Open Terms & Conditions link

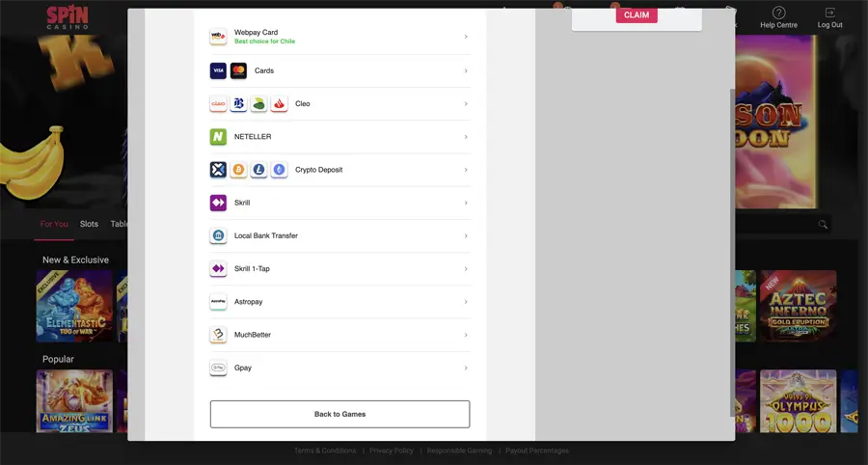tap(325, 451)
